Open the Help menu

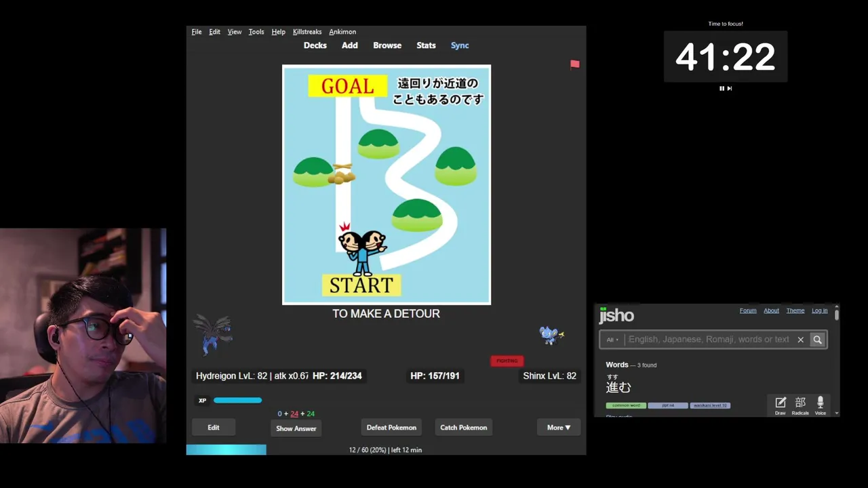278,32
